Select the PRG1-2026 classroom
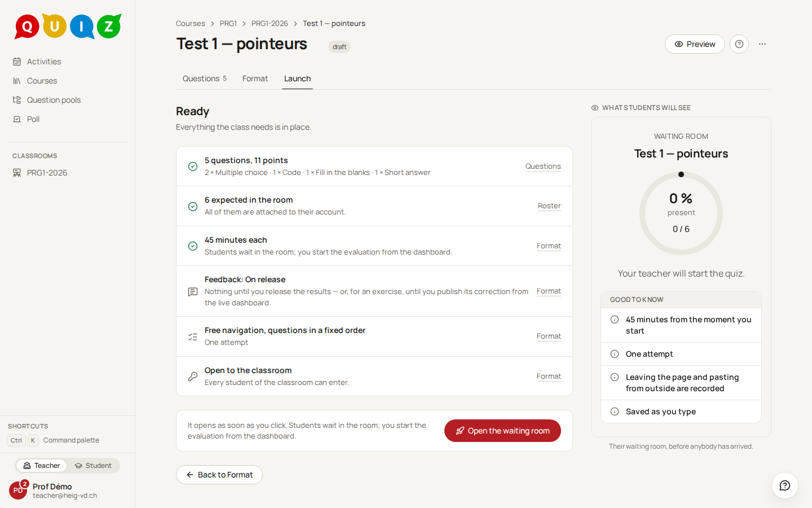Screen dimensions: 812x508 47,173
